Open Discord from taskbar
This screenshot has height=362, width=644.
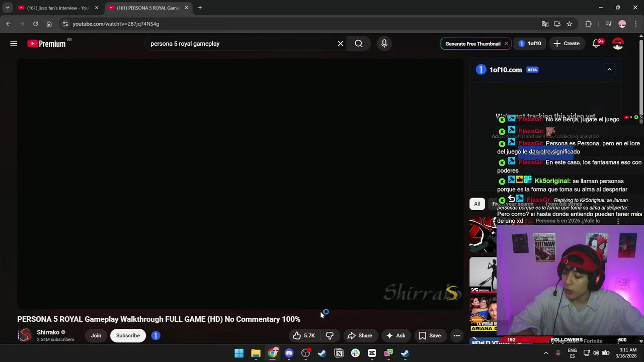pos(289,353)
